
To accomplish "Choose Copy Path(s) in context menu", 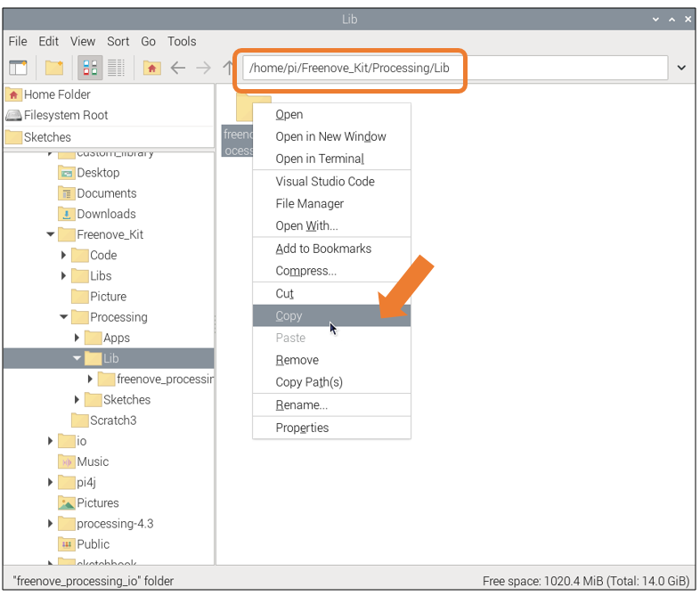I will point(331,382).
